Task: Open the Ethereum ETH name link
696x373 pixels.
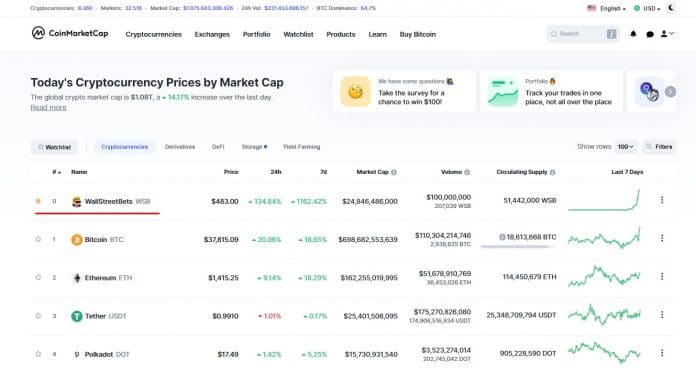Action: (x=108, y=278)
